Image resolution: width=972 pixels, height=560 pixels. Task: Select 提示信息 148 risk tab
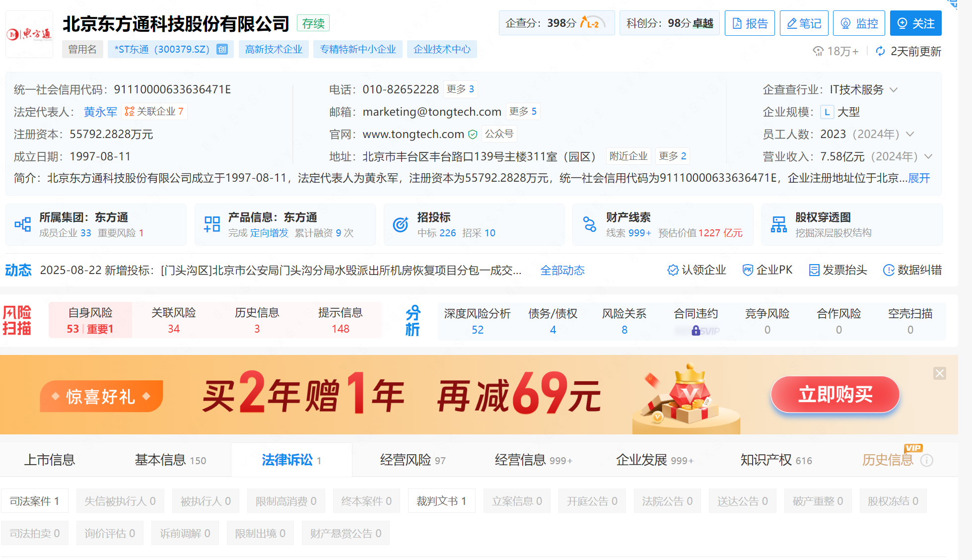[341, 320]
